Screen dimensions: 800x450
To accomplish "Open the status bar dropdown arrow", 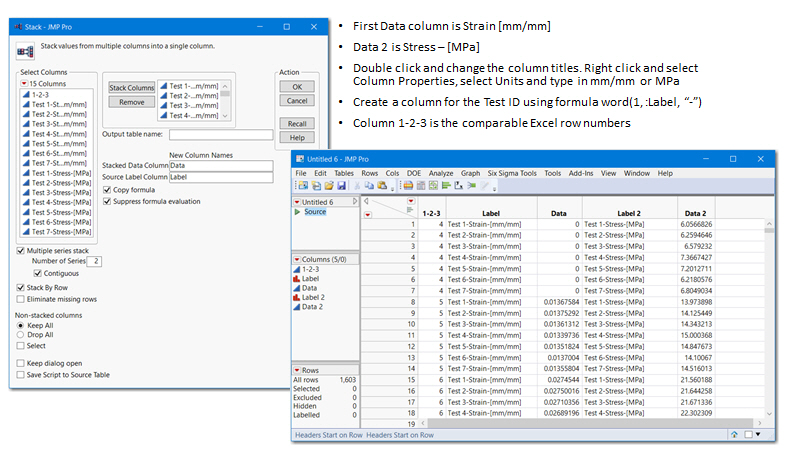I will [758, 435].
